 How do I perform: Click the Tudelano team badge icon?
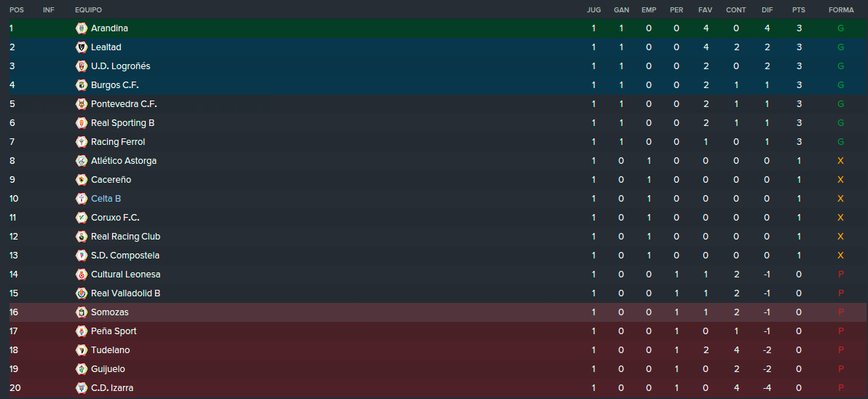tap(82, 350)
